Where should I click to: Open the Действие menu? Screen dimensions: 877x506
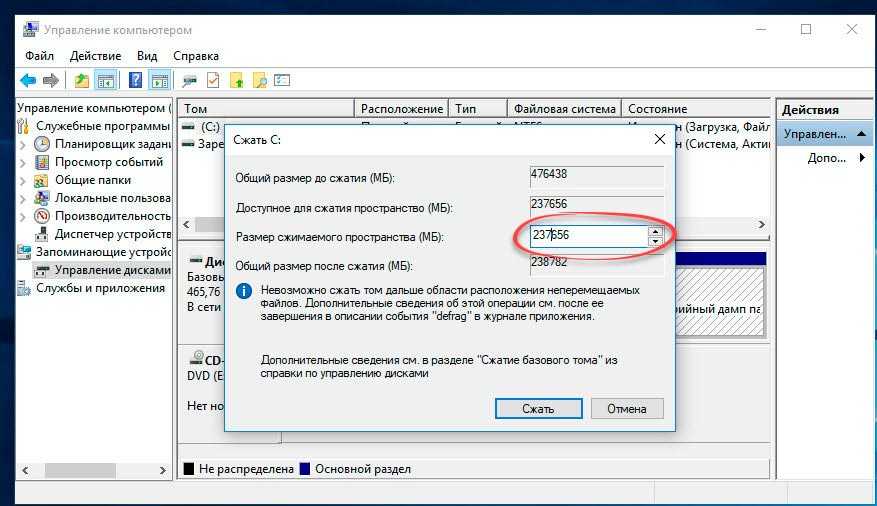tap(95, 56)
